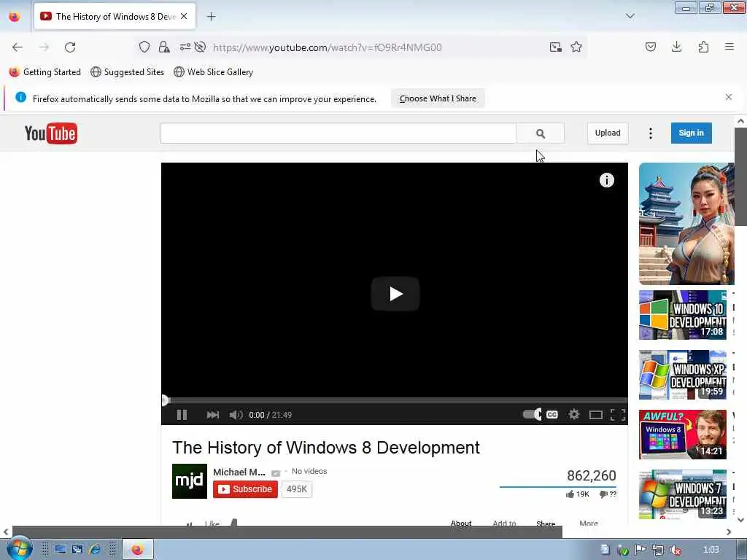
Task: View site security padlock info
Action: click(164, 47)
